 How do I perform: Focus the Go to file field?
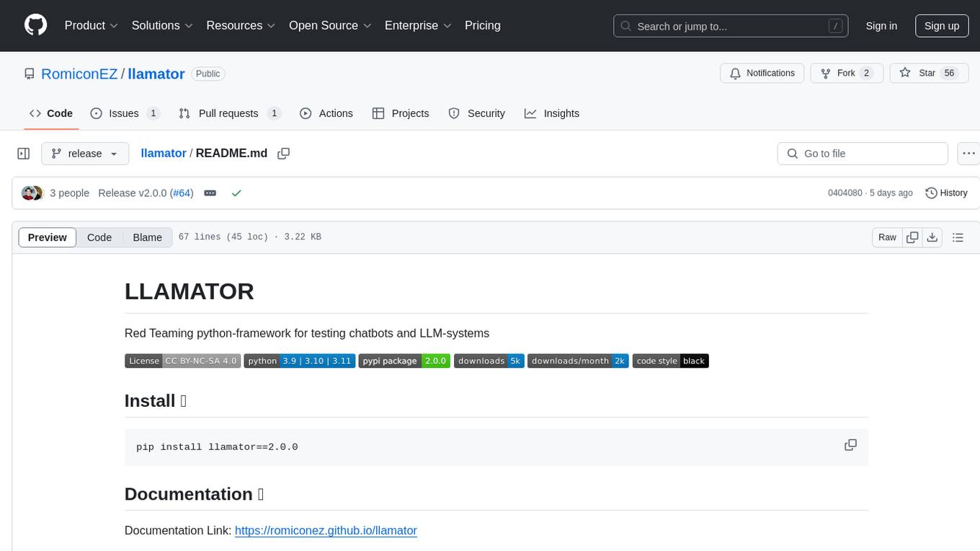click(x=863, y=154)
